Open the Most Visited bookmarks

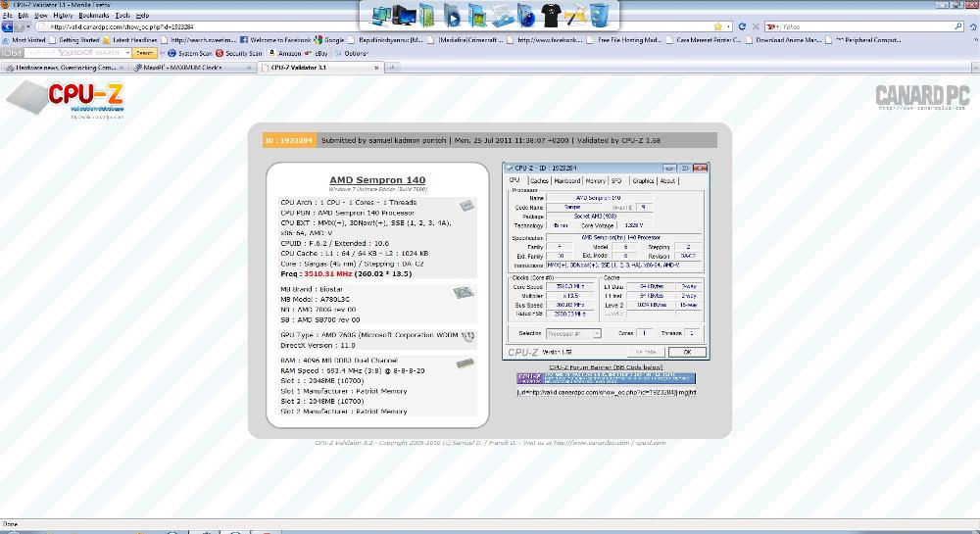click(x=24, y=40)
